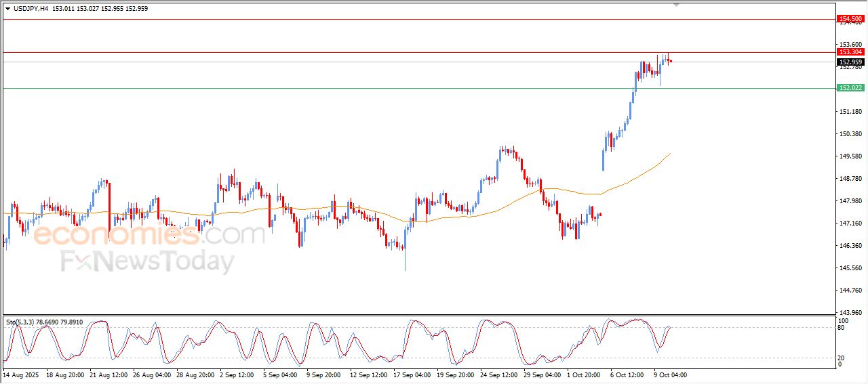Click the Sto(5,3,3) indicator label
868x384 pixels.
(20, 322)
